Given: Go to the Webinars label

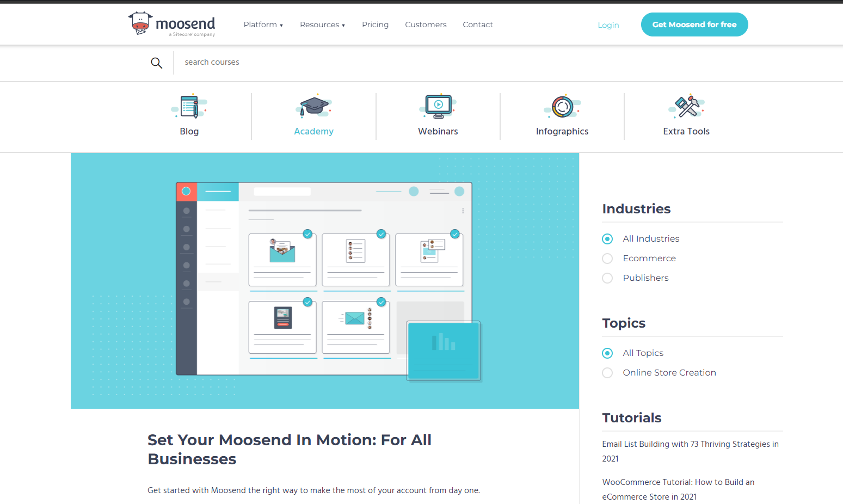Looking at the screenshot, I should pyautogui.click(x=438, y=131).
